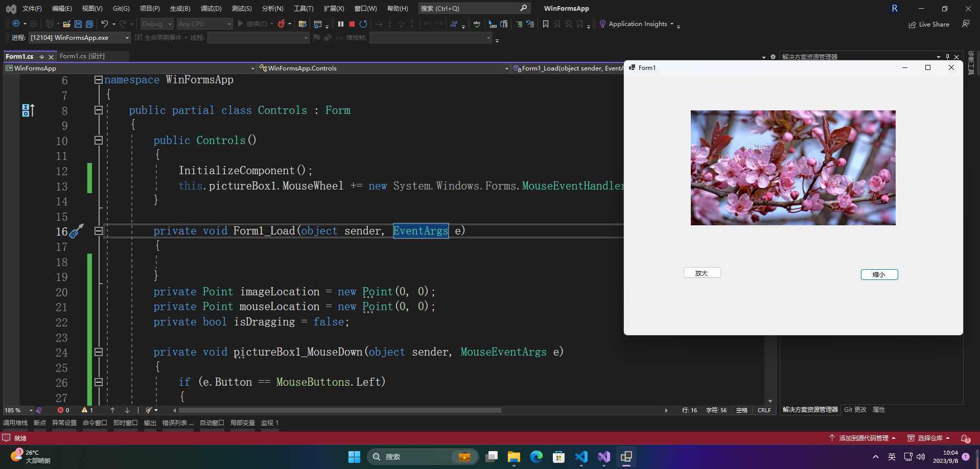Collapse the namespace WinFormsApp block
The image size is (980, 469).
pos(99,80)
